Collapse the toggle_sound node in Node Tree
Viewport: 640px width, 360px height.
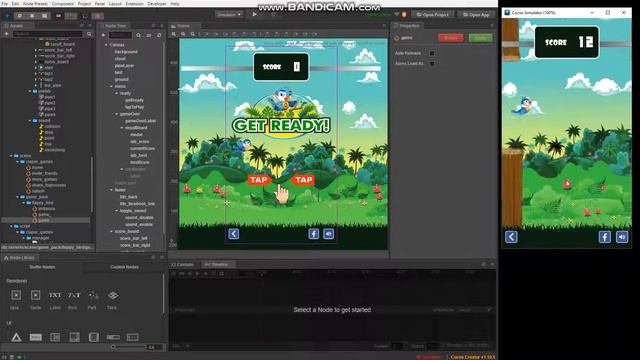pos(116,211)
